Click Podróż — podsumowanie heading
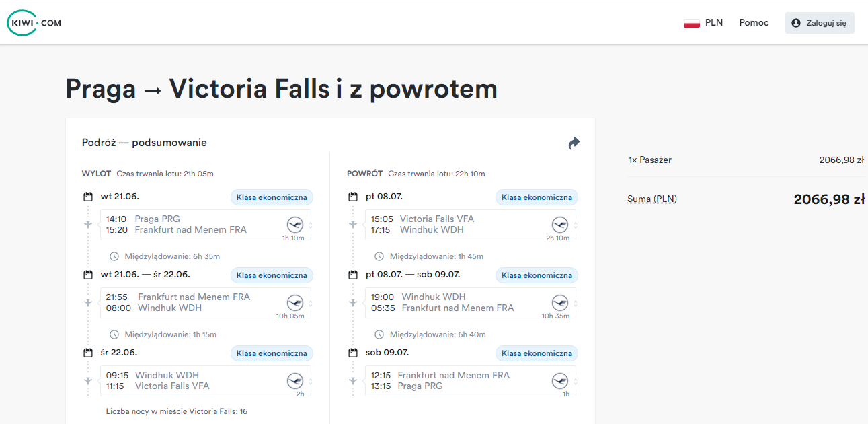Screen dimensions: 868x424 [145, 143]
